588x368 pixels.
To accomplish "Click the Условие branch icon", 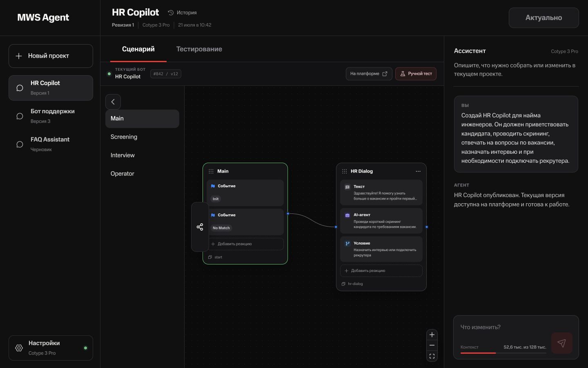I will 347,243.
